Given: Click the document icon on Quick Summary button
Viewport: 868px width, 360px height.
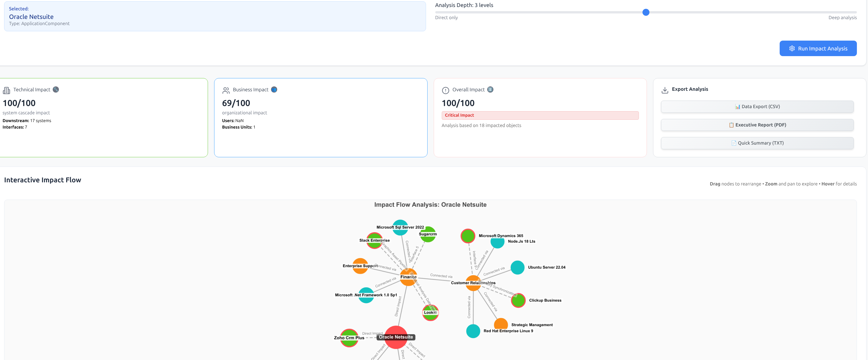Looking at the screenshot, I should coord(734,143).
